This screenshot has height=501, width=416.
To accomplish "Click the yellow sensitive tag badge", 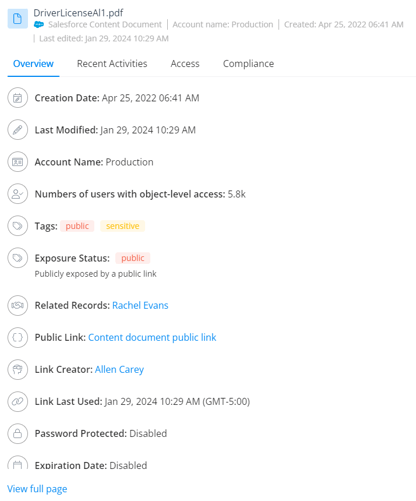I will (123, 226).
